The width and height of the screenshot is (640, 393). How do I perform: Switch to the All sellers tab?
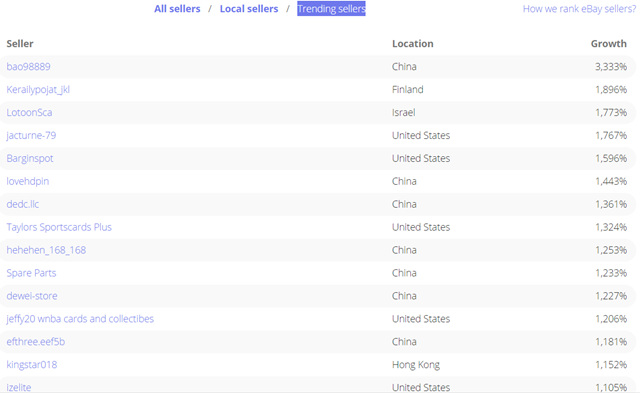(x=177, y=9)
